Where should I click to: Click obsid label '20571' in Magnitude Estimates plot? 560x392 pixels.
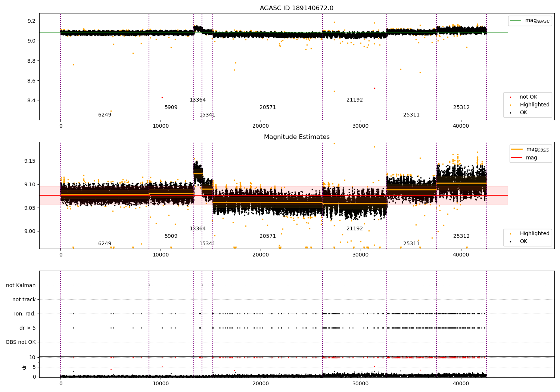(x=268, y=236)
